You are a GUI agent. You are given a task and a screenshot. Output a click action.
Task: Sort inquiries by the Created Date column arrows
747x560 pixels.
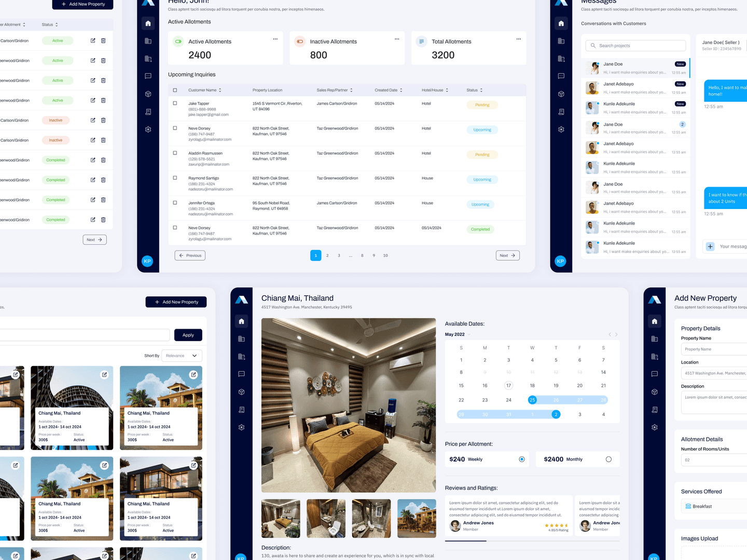click(x=401, y=90)
